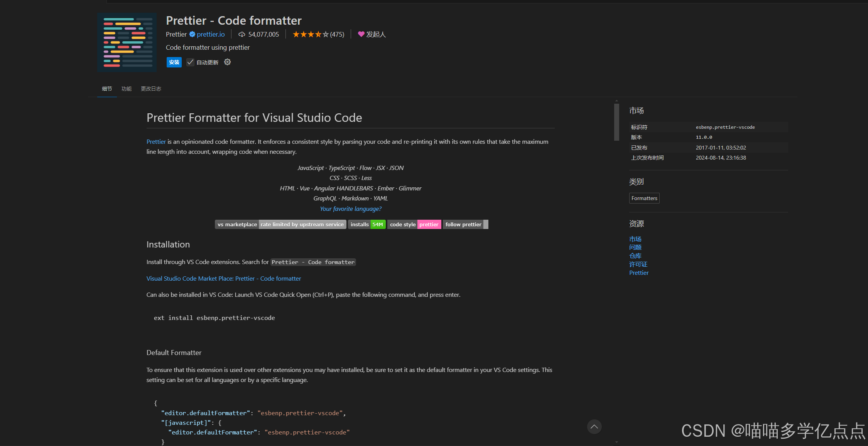The height and width of the screenshot is (446, 868).
Task: Click the follow prettier badge
Action: click(x=466, y=224)
